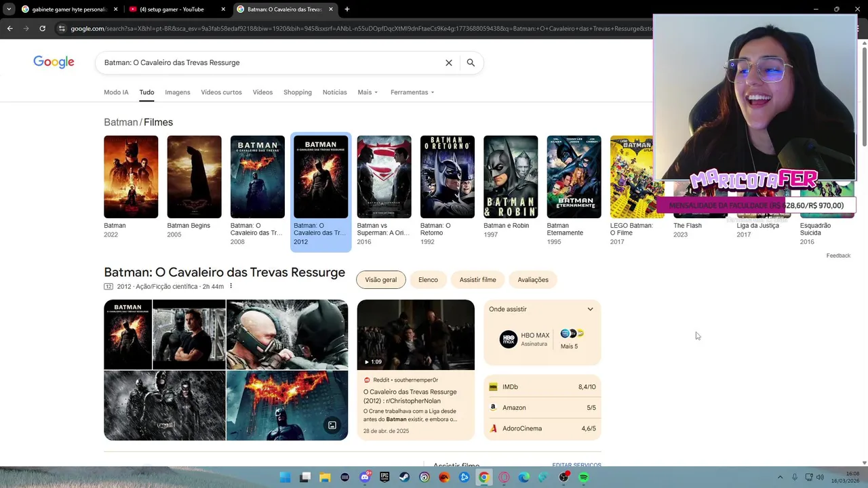Open Vídeos curtos tab
The image size is (868, 488).
(x=221, y=92)
